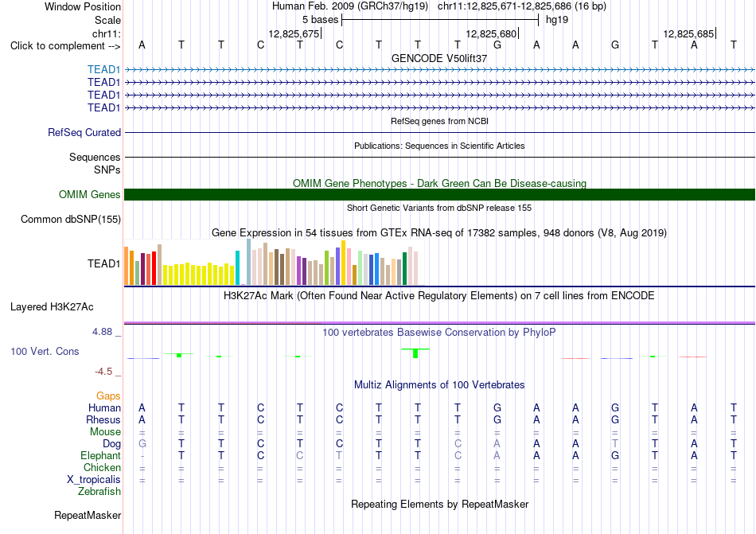Click the orange Gaps label
This screenshot has height=534, width=756.
[x=108, y=396]
